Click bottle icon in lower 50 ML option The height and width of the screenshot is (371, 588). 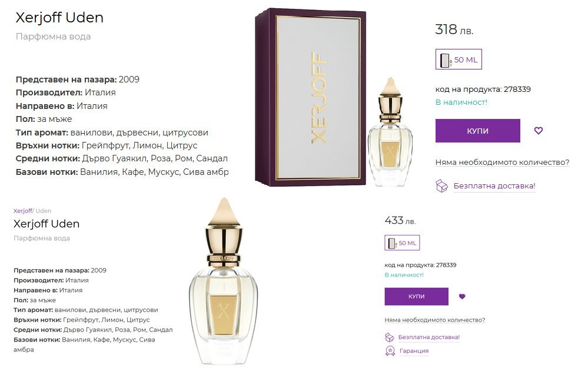[x=392, y=243]
